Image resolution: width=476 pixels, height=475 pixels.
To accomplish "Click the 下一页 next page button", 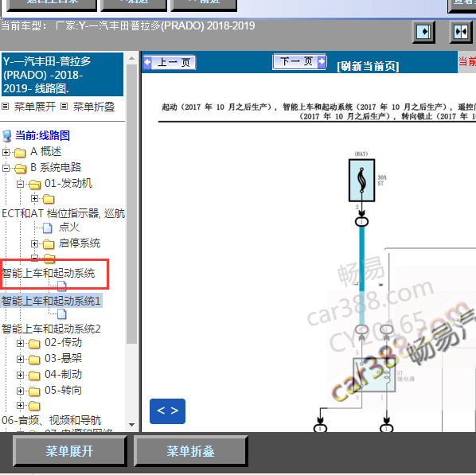I will (x=299, y=61).
